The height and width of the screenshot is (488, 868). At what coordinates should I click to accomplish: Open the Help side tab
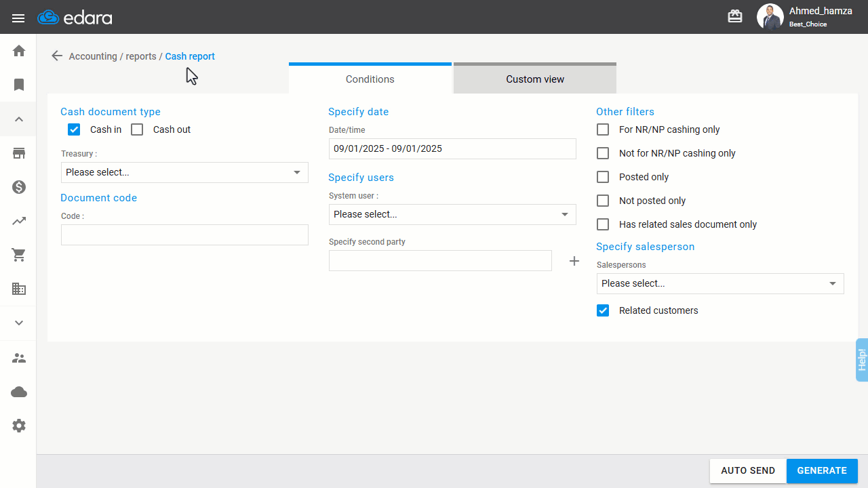coord(862,359)
